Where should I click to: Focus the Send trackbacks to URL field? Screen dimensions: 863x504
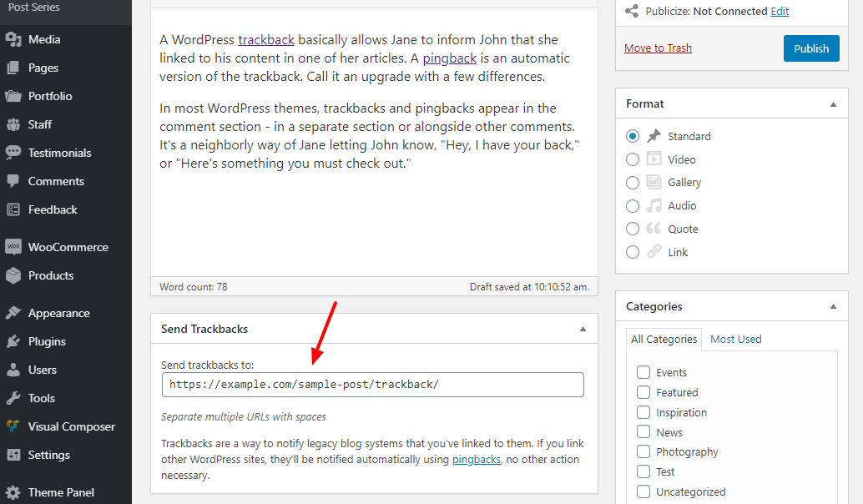372,385
